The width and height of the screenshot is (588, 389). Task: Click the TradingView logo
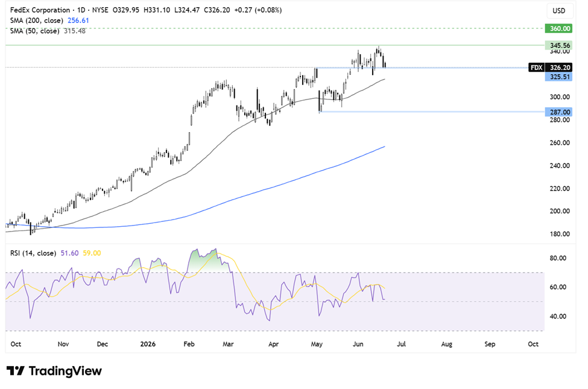pos(54,371)
